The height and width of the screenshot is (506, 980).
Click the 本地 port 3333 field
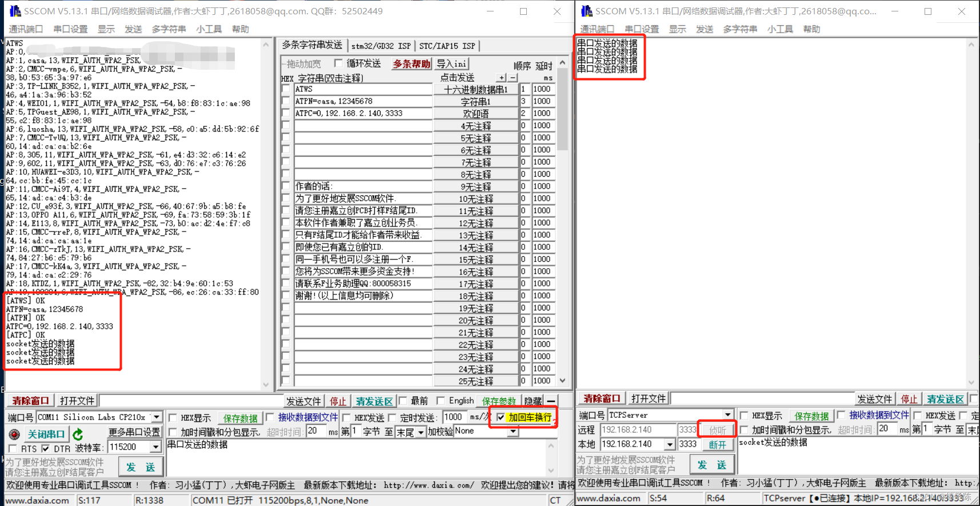(688, 444)
